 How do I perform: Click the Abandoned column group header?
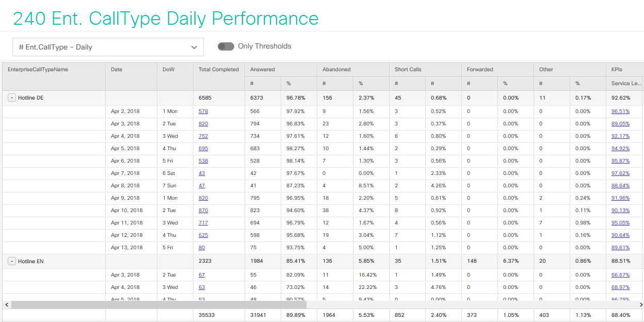(x=336, y=70)
